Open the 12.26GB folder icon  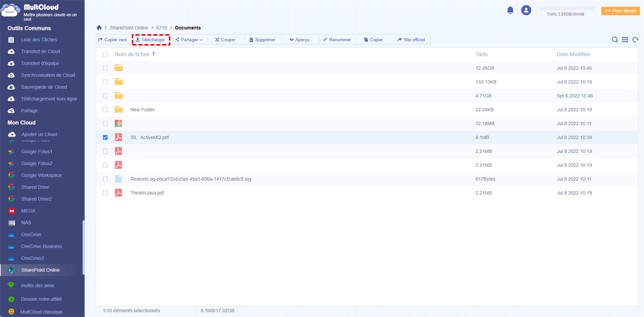118,68
